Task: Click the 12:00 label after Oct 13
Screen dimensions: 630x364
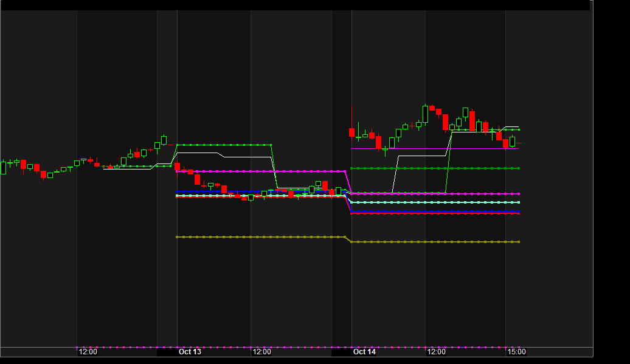Action: [261, 352]
